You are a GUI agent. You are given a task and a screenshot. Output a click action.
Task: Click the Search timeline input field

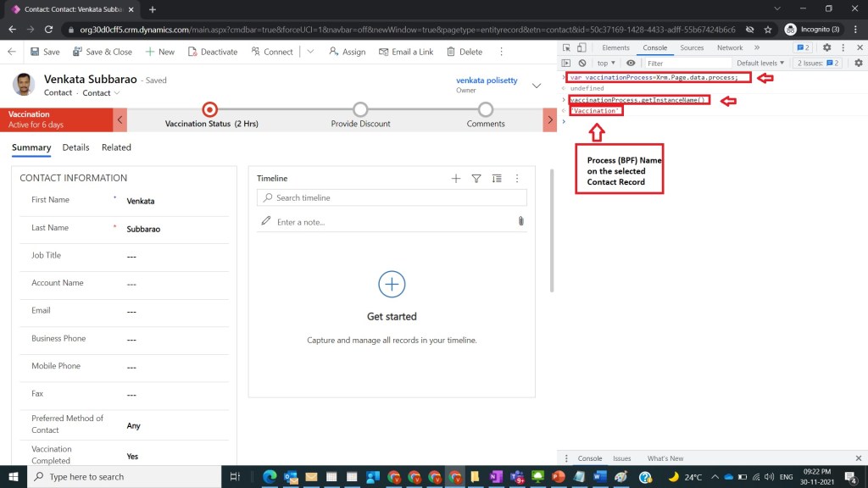[x=392, y=197]
